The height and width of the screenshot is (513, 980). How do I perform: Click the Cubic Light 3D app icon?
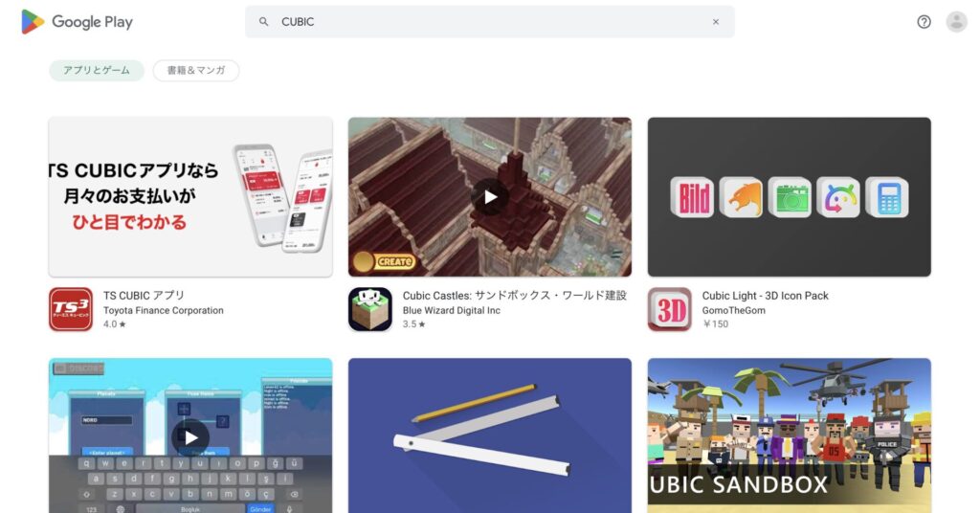(x=669, y=309)
